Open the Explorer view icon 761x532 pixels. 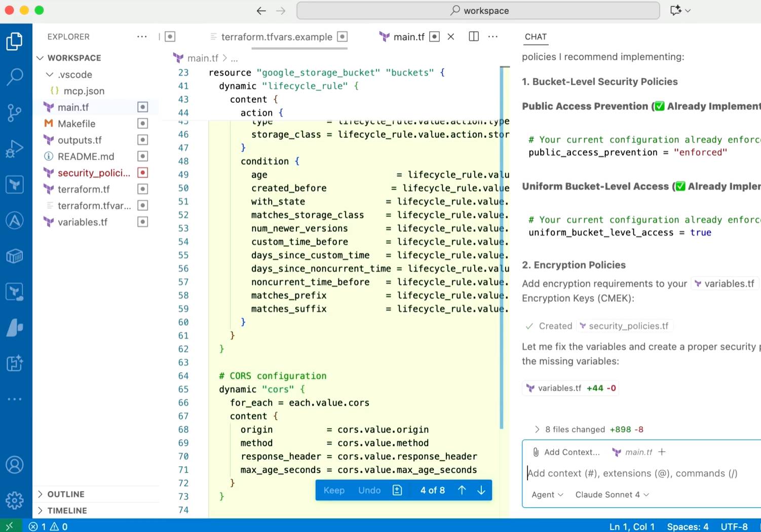pyautogui.click(x=15, y=41)
